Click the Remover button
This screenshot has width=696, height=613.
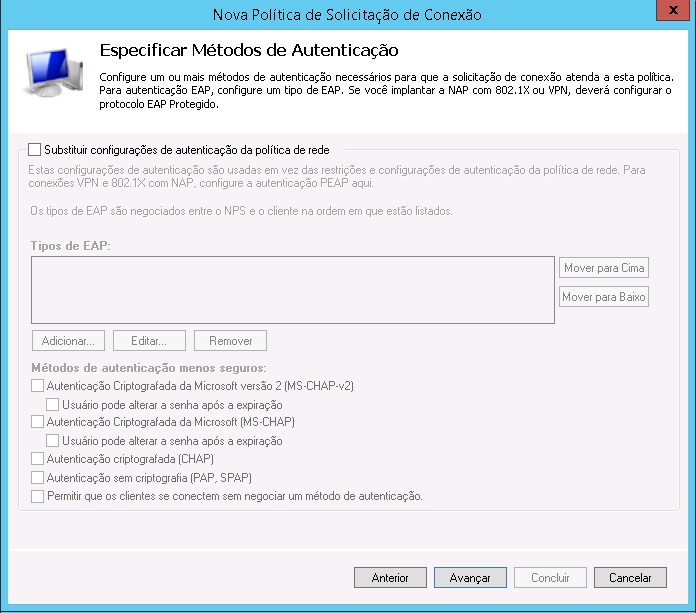(x=230, y=340)
